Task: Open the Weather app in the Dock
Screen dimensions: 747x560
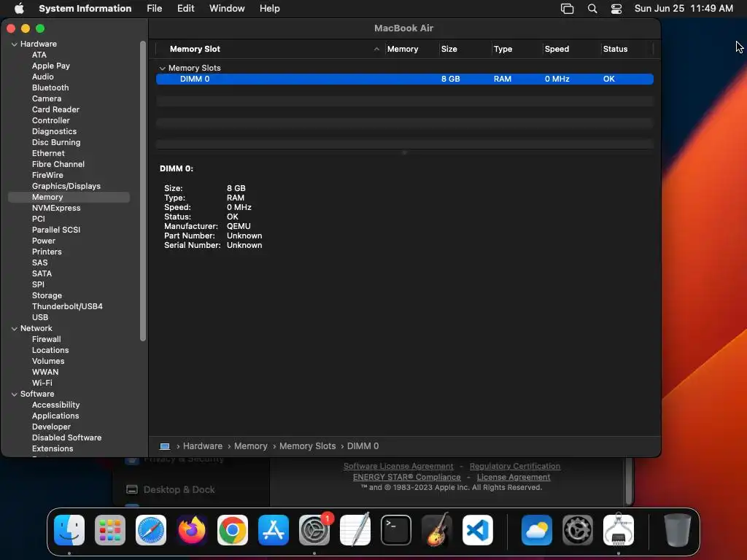Action: pyautogui.click(x=537, y=530)
